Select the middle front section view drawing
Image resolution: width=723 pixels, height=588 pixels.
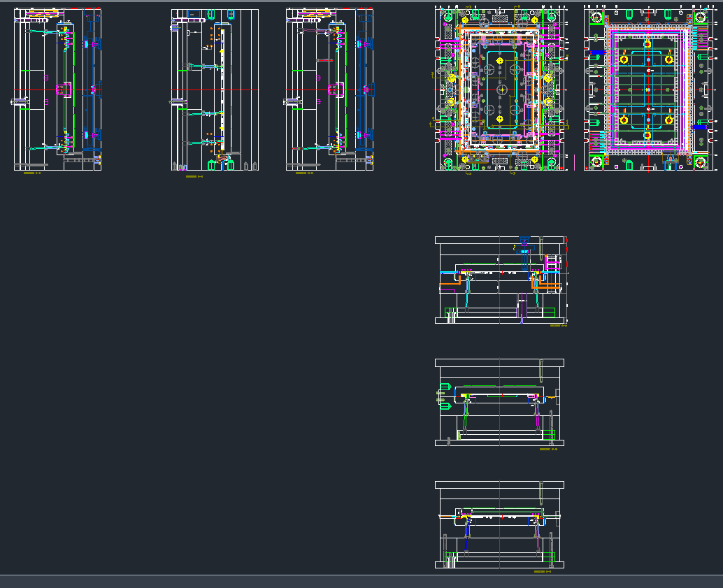[x=499, y=402]
